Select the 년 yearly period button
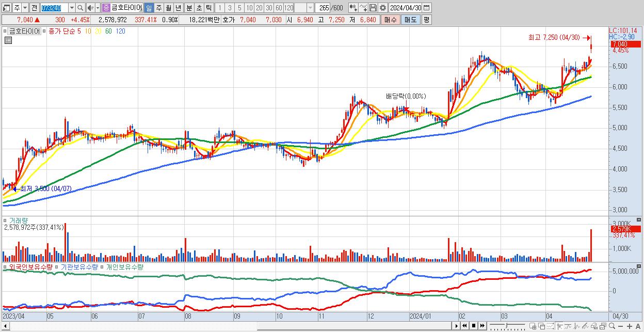 [x=178, y=8]
